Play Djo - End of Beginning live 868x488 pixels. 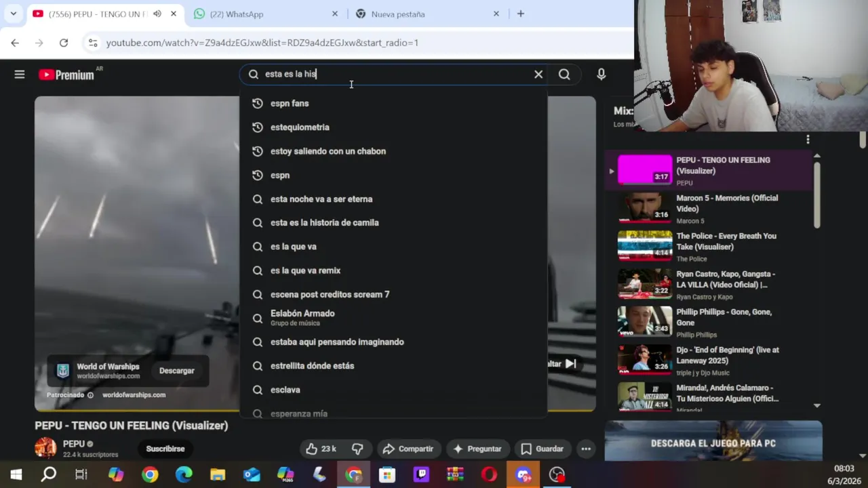click(x=708, y=361)
